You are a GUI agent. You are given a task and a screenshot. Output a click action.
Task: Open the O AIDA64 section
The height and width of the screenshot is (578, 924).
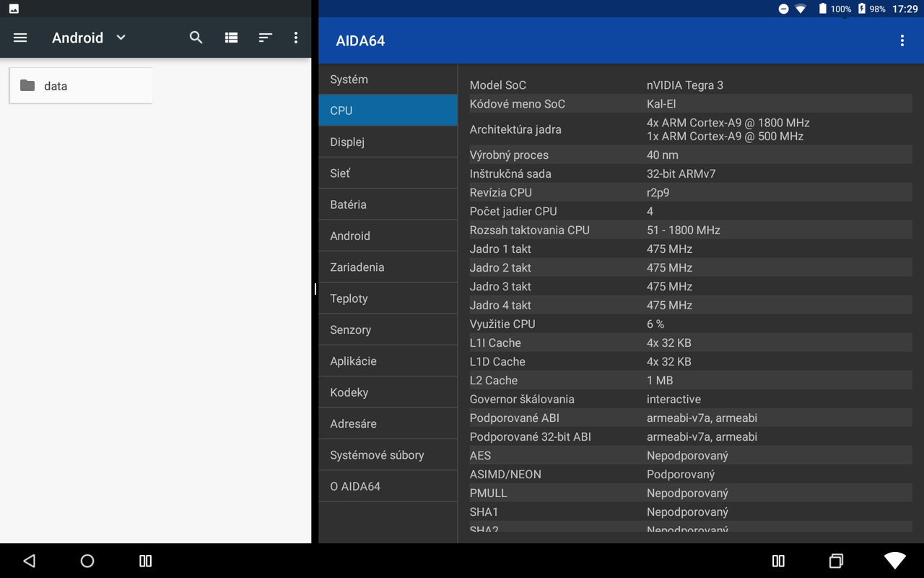388,486
